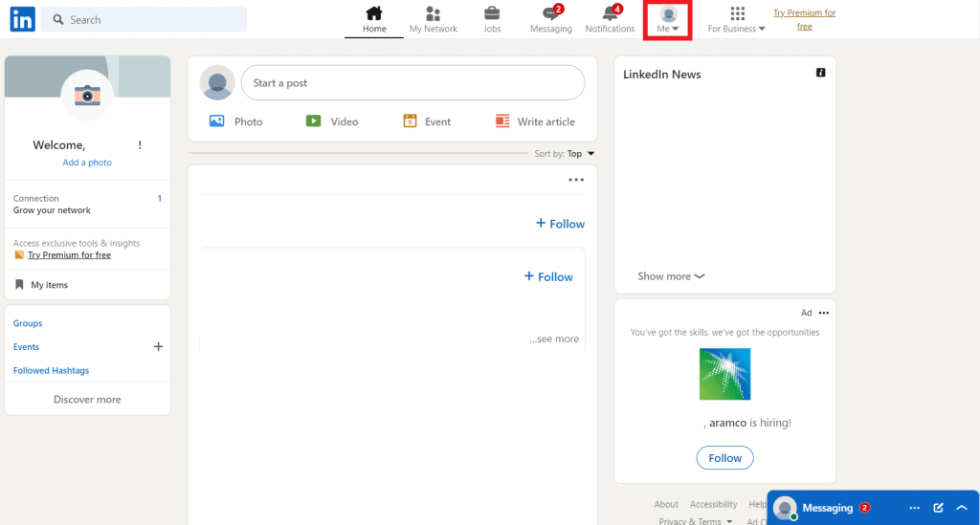
Task: Create an Event from post box
Action: coord(427,121)
